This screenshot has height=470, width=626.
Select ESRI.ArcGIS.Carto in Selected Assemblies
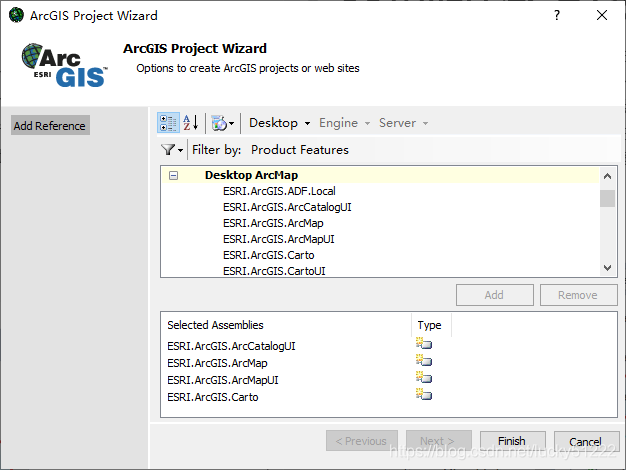[213, 397]
